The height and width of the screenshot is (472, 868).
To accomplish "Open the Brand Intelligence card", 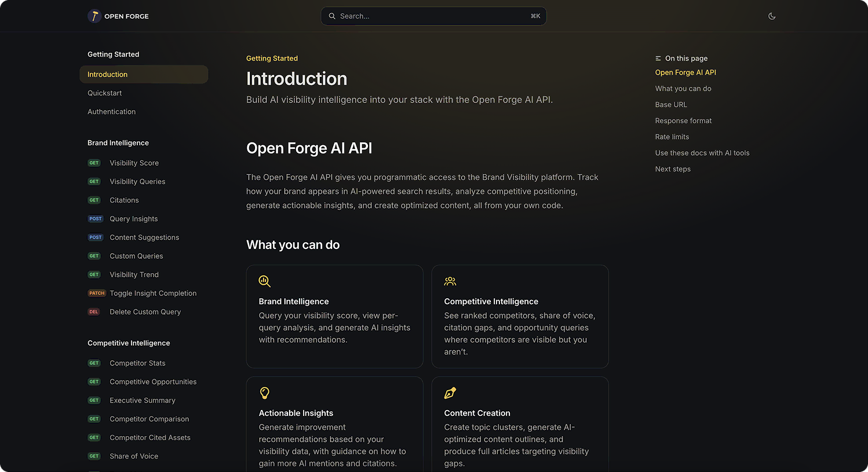I will click(x=334, y=317).
